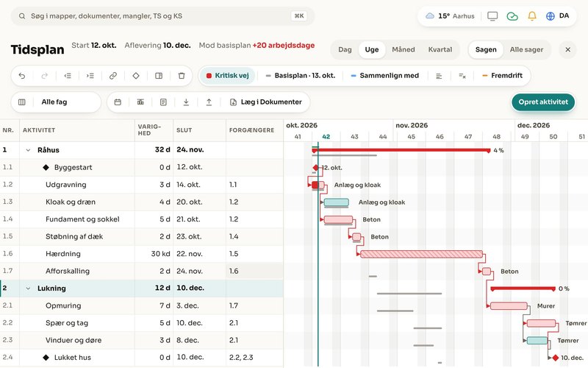This screenshot has width=588, height=368.
Task: Toggle Kritisk vej highlighting
Action: click(227, 76)
